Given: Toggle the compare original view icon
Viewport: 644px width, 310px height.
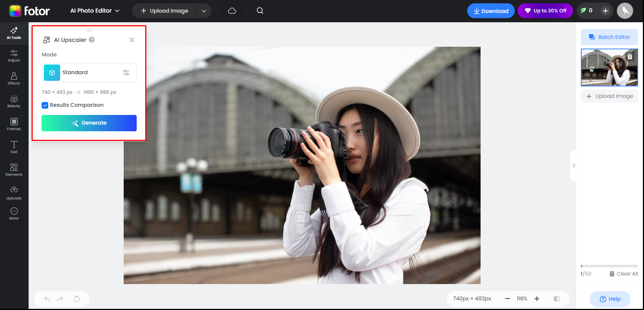Looking at the screenshot, I should click(x=557, y=299).
